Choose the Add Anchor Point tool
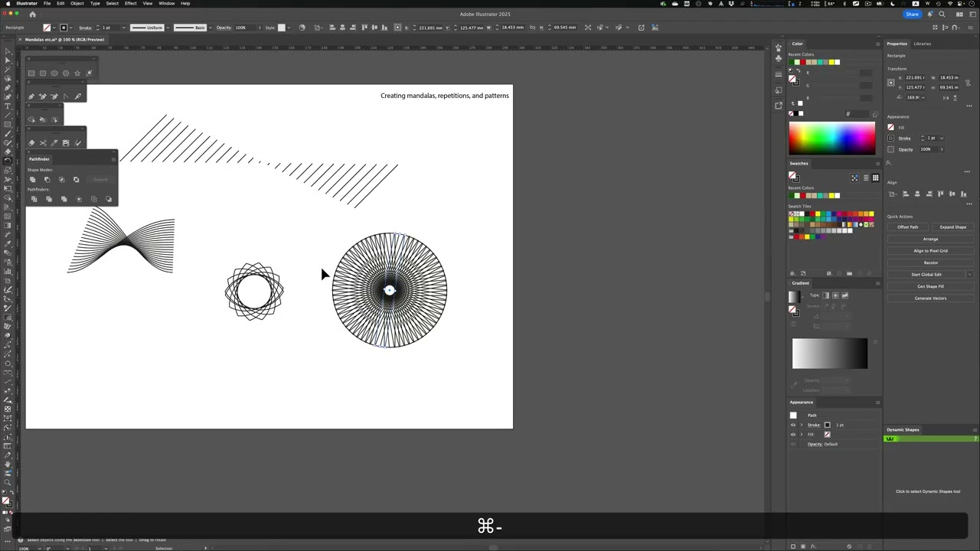Viewport: 980px width, 551px height. point(43,96)
